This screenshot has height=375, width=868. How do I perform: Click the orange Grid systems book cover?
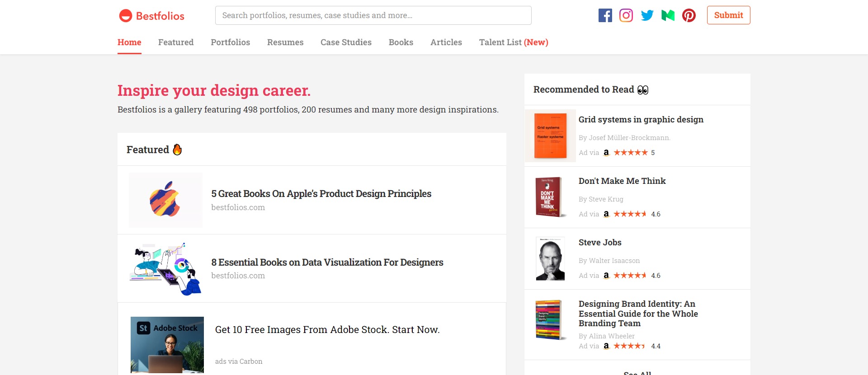pos(550,136)
